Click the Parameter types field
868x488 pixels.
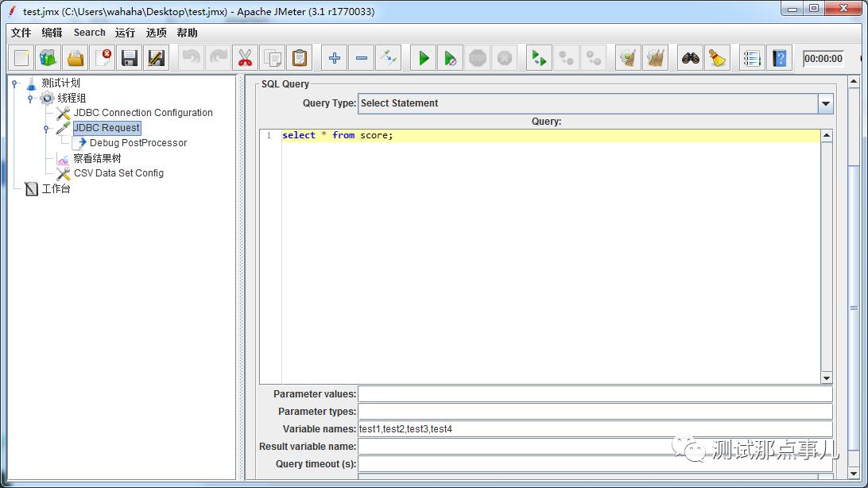tap(595, 412)
